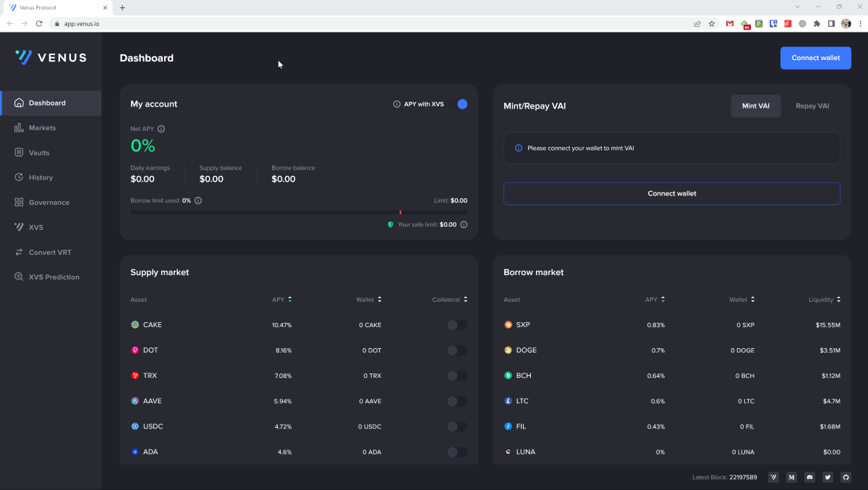Click the DOT coin icon
Viewport: 868px width, 490px height.
tap(135, 350)
